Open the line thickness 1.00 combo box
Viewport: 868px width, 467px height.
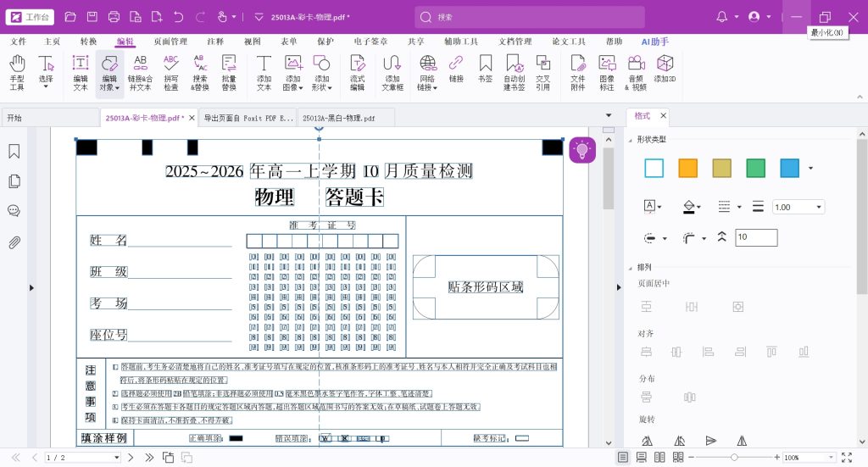(798, 207)
